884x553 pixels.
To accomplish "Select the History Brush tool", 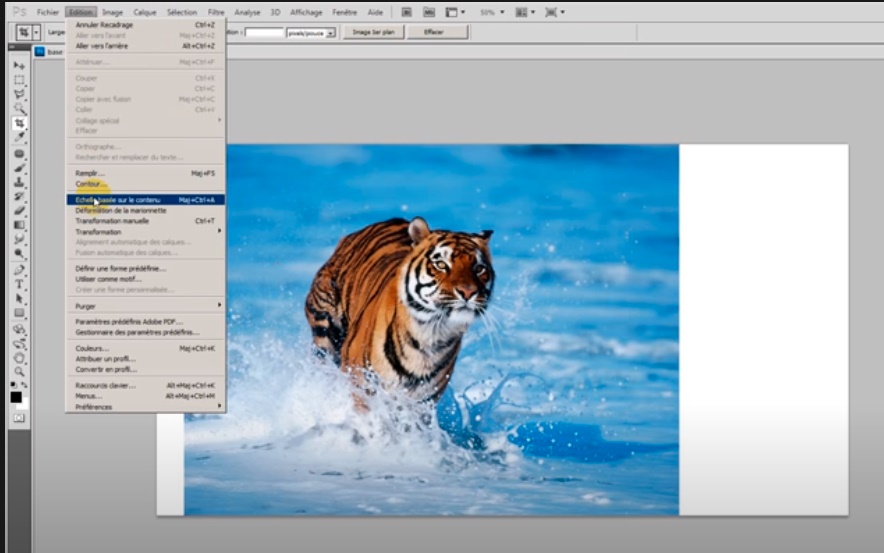I will pos(19,196).
